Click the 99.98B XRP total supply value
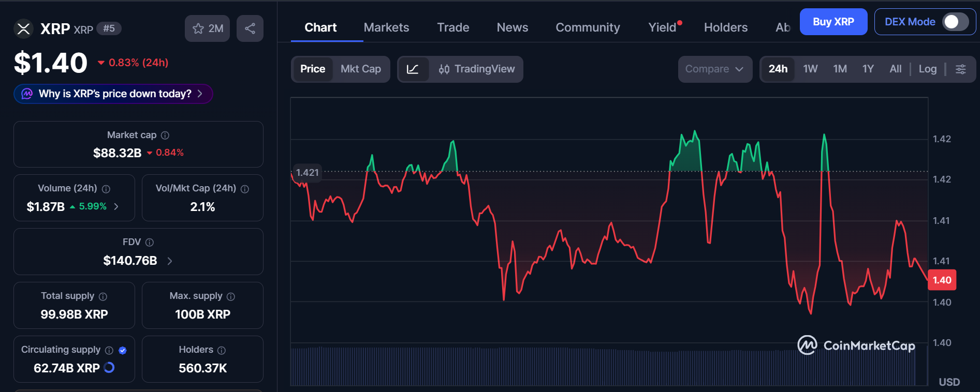Viewport: 980px width, 392px height. click(74, 314)
